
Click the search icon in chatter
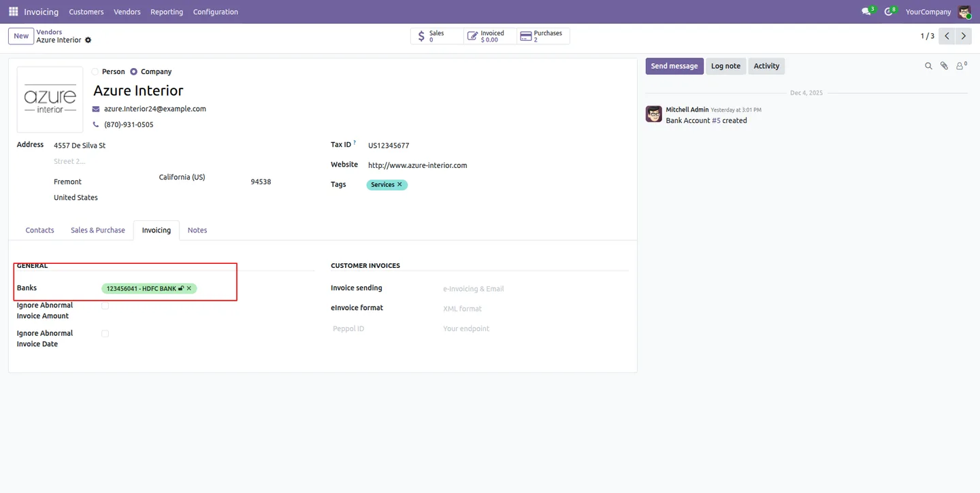pos(928,66)
